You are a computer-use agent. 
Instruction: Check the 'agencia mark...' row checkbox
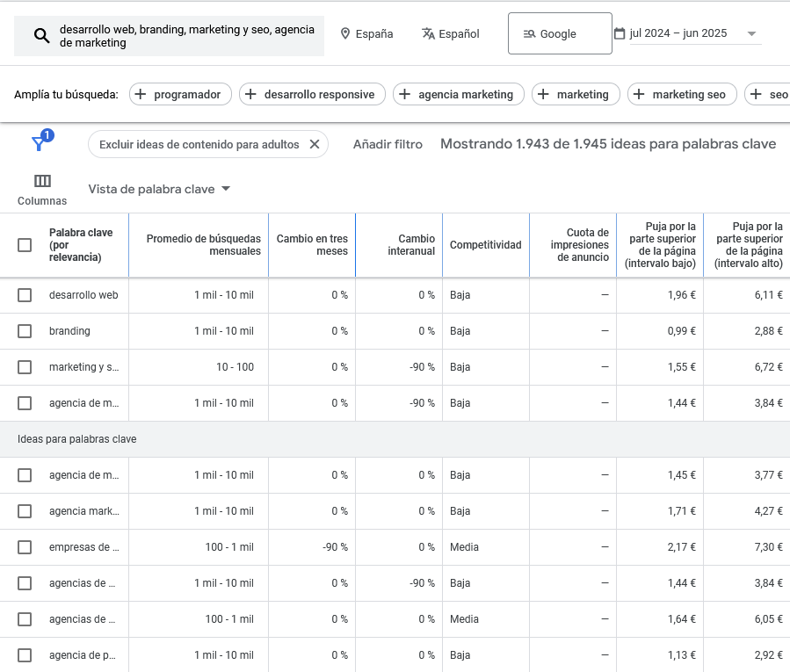pos(25,511)
